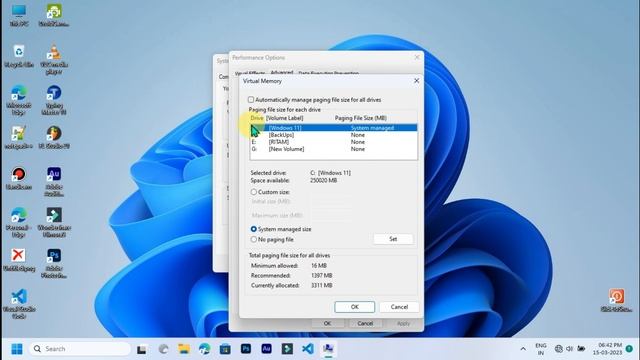The height and width of the screenshot is (360, 640).
Task: Open network settings from system tray
Action: (558, 349)
